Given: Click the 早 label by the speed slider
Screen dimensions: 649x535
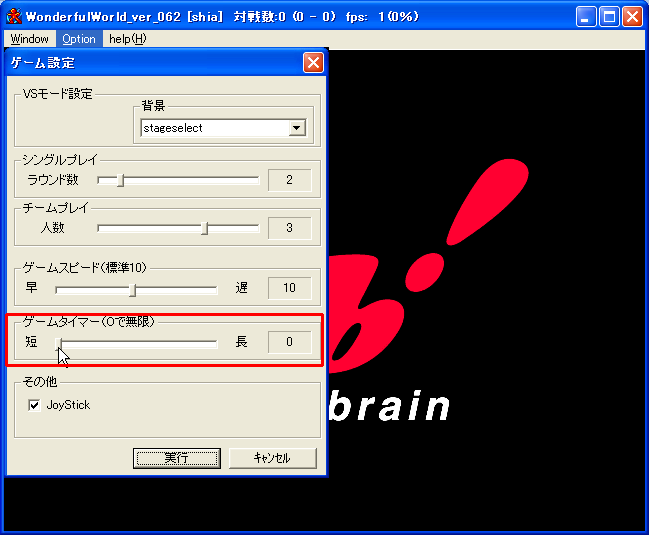Looking at the screenshot, I should 31,288.
